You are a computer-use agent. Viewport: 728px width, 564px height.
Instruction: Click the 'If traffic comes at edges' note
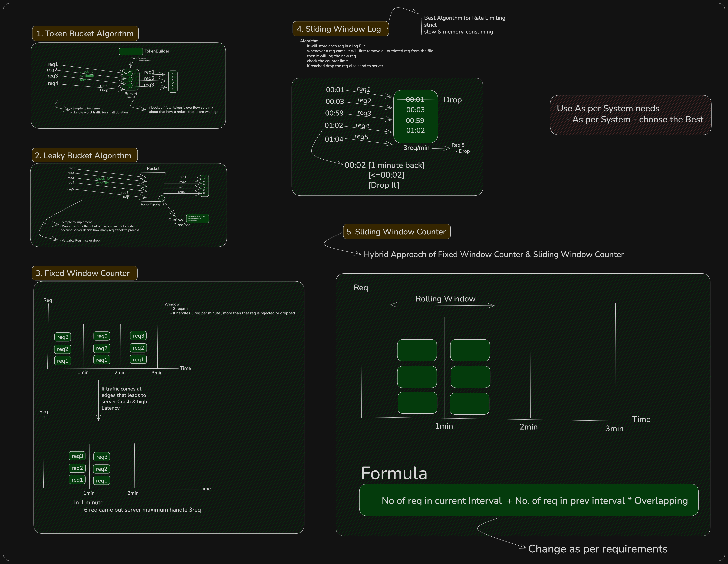point(124,398)
